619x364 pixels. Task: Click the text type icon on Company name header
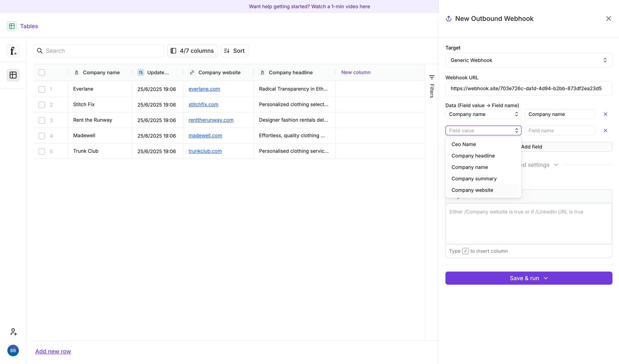[77, 72]
